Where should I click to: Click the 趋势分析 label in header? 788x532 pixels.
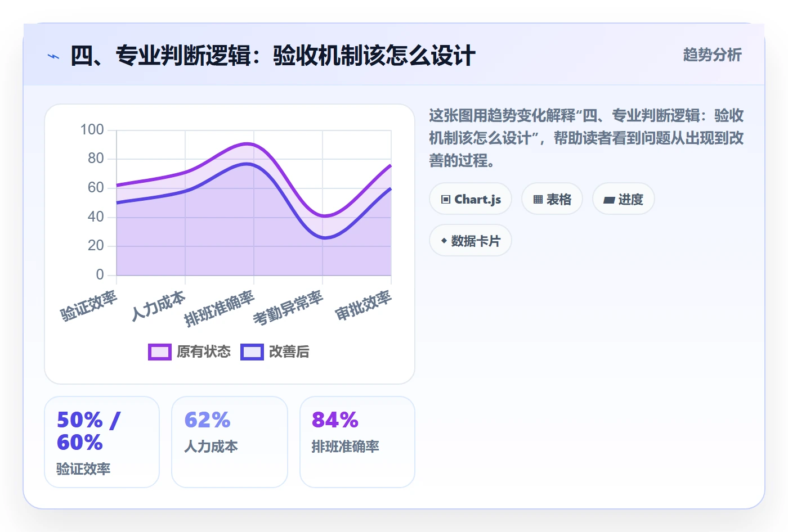(712, 55)
